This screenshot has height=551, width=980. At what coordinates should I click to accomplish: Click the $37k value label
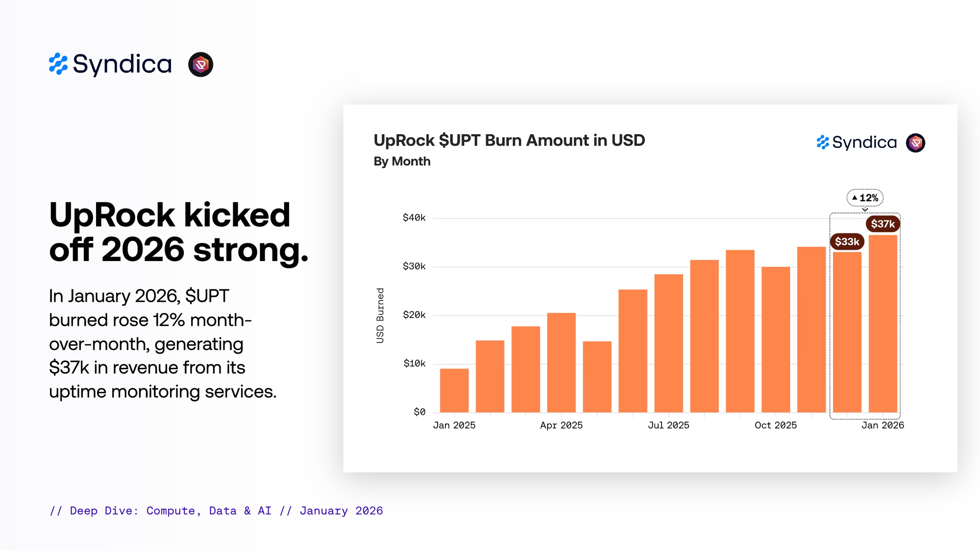pos(882,224)
